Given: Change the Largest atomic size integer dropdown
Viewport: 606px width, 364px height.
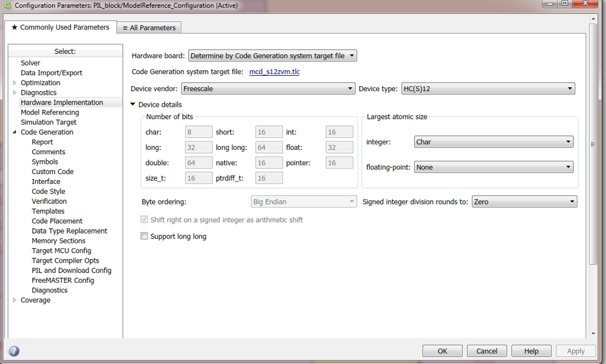Looking at the screenshot, I should 568,141.
